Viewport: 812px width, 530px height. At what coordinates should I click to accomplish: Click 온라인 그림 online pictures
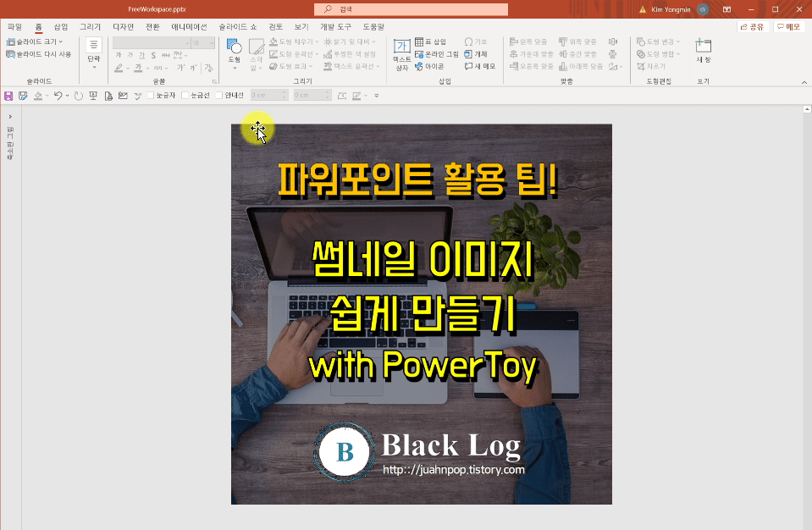(437, 54)
